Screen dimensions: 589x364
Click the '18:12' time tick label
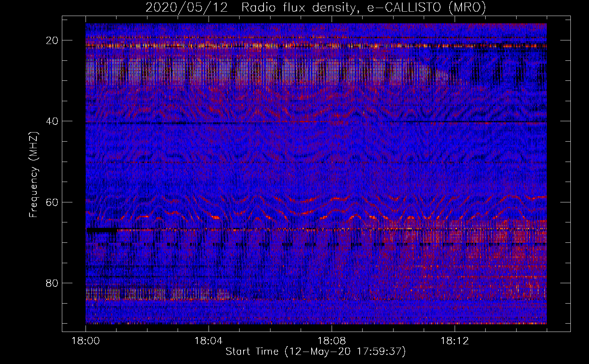click(455, 341)
